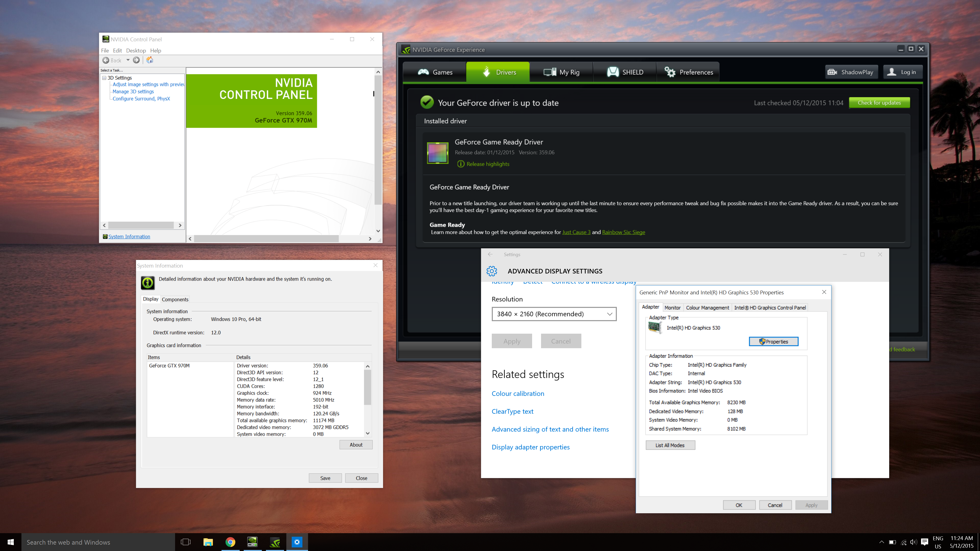Click List All Modes button
Viewport: 980px width, 551px height.
[670, 445]
